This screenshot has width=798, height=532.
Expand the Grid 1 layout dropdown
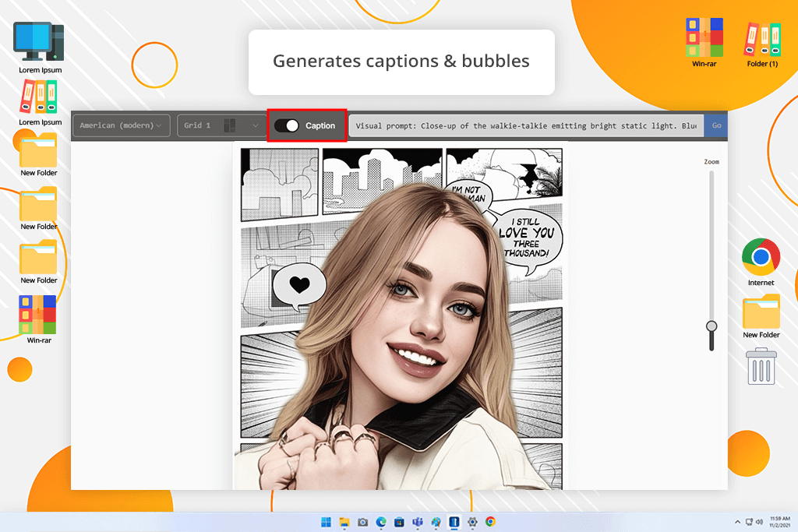pos(221,125)
